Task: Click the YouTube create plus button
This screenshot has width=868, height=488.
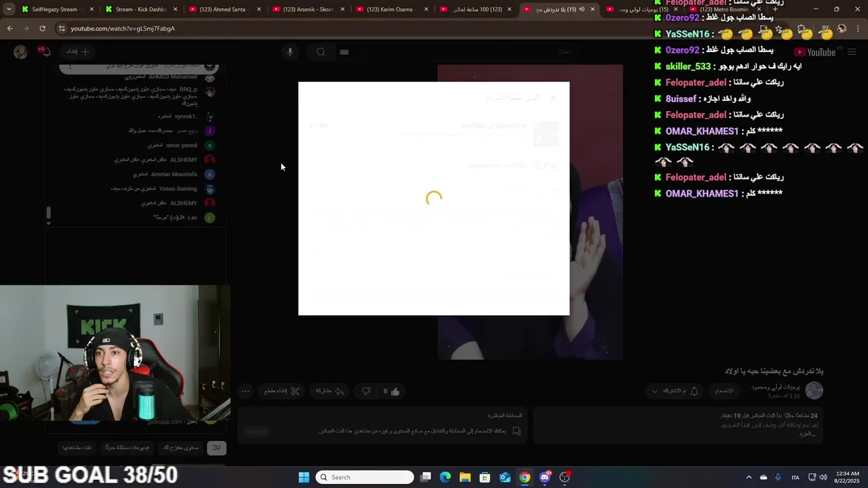Action: tap(77, 52)
